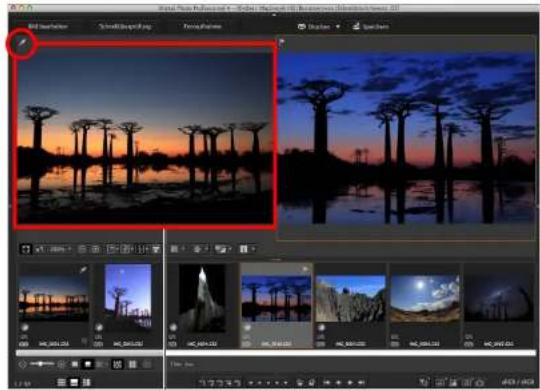Screen dimensions: 540x390
Task: Open the image filter dropdown in right toolbar
Action: [222, 249]
